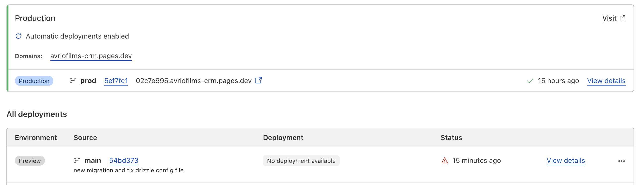Click the Status column header
The width and height of the screenshot is (644, 185).
coord(451,138)
